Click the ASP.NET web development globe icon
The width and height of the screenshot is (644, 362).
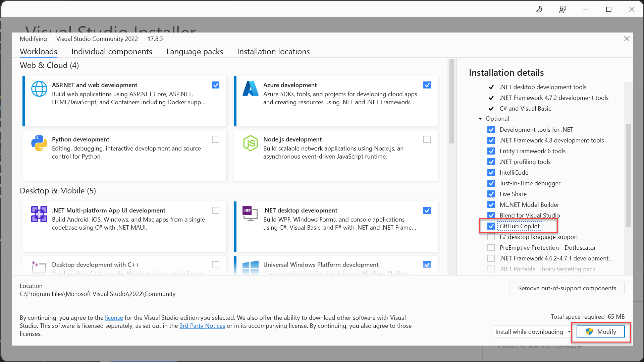39,89
